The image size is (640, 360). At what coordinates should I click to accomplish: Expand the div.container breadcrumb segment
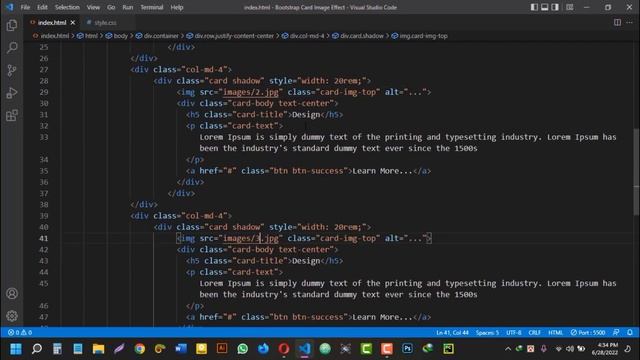pyautogui.click(x=161, y=36)
